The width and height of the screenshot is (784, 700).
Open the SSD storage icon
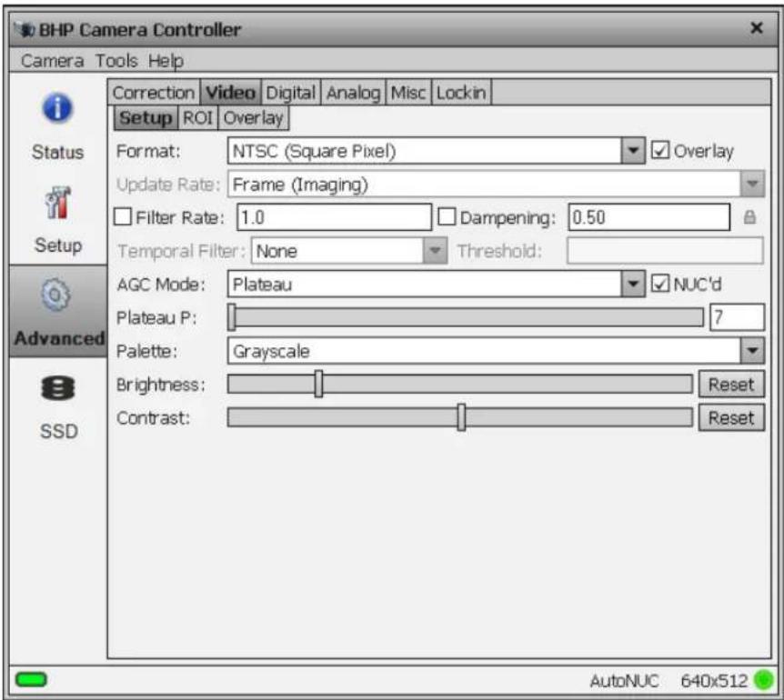pos(58,387)
